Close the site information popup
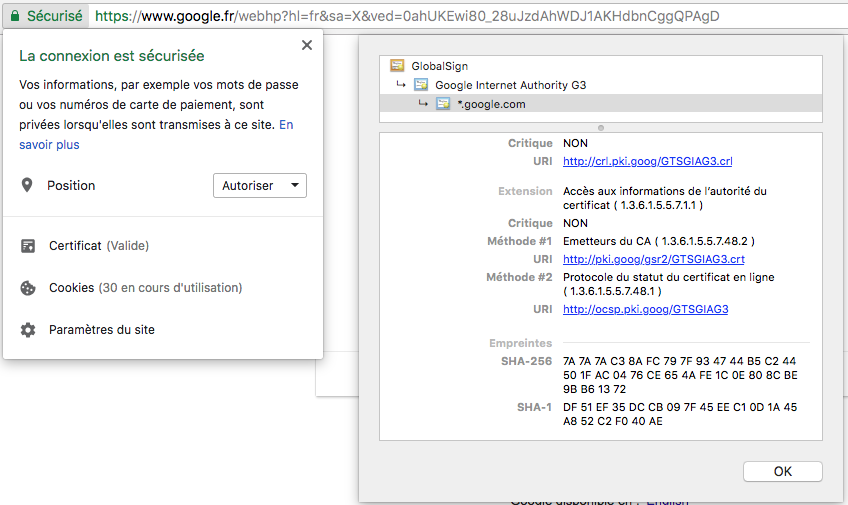The width and height of the screenshot is (848, 505). [307, 45]
